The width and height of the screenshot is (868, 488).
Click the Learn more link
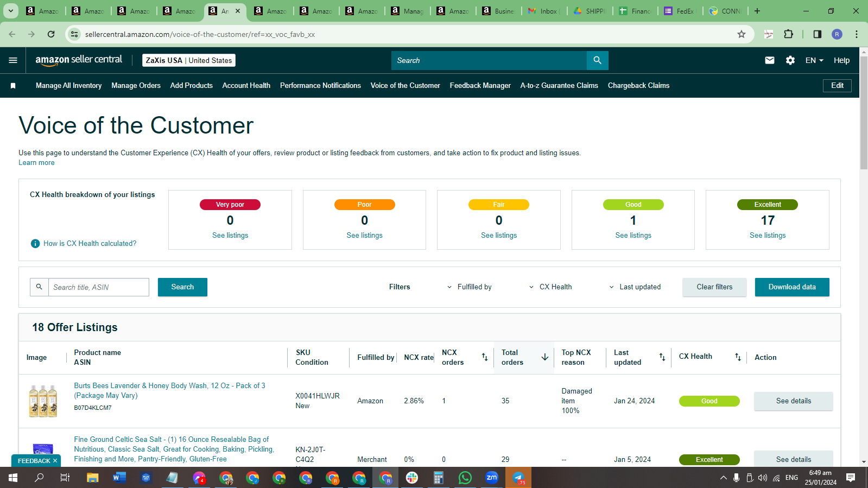pyautogui.click(x=36, y=163)
